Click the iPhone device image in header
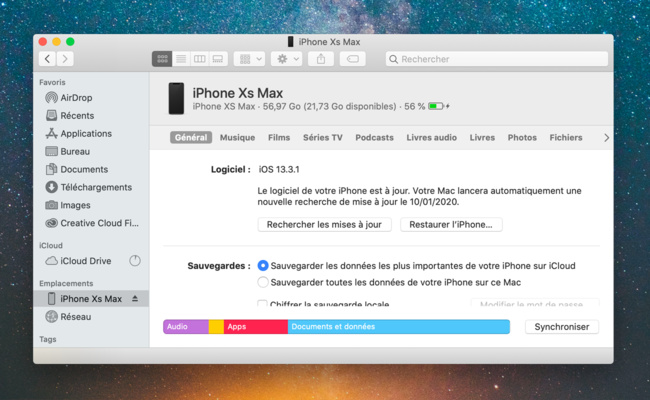650x400 pixels. (176, 98)
